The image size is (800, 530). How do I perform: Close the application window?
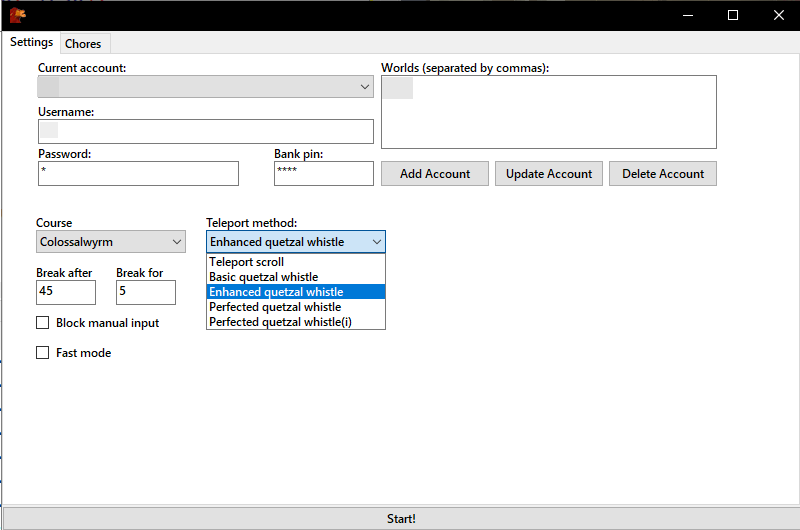778,15
